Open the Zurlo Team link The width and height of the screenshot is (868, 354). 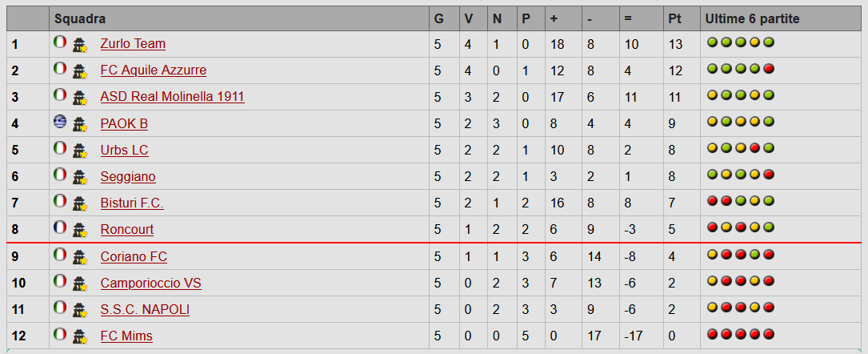(133, 44)
